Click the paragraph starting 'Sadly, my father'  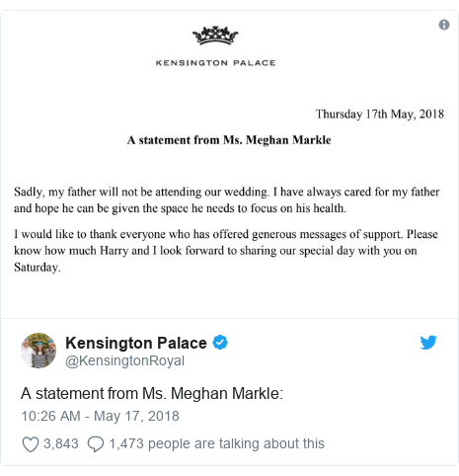pyautogui.click(x=227, y=199)
